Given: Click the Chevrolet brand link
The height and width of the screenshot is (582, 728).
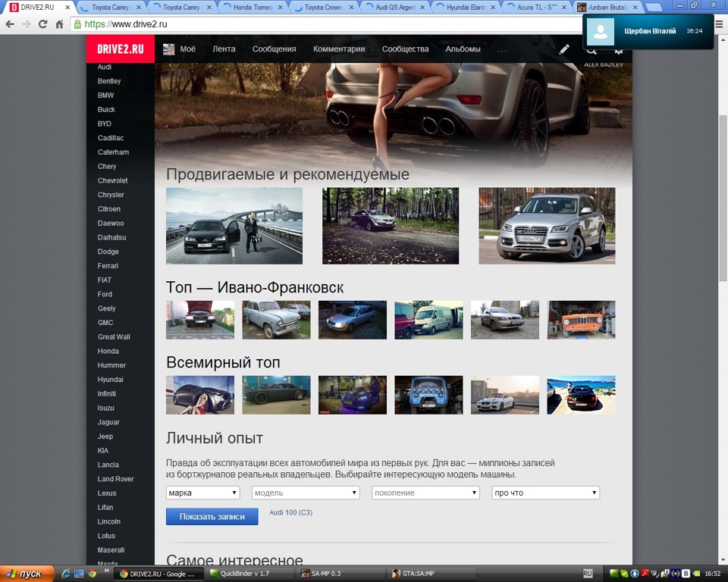Looking at the screenshot, I should [112, 180].
